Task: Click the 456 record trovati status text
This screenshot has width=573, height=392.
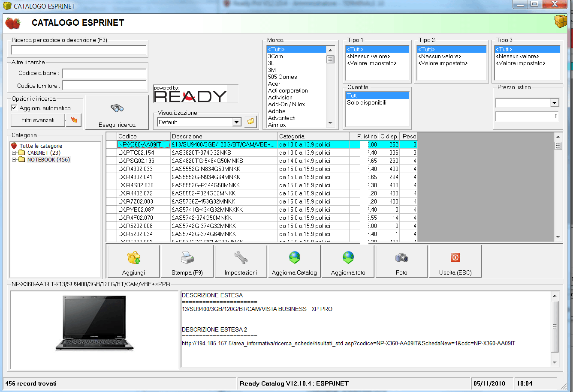Action: [31, 383]
